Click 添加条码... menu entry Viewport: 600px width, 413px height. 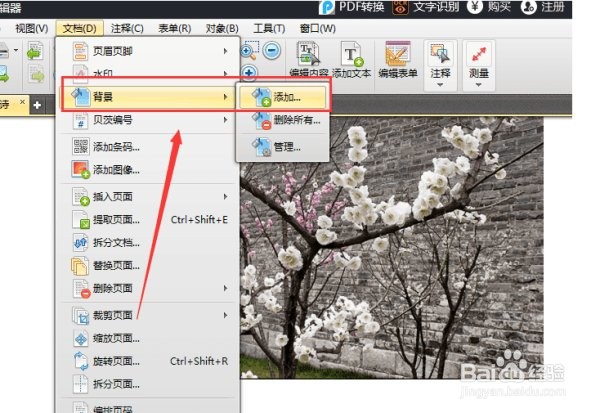coord(148,147)
